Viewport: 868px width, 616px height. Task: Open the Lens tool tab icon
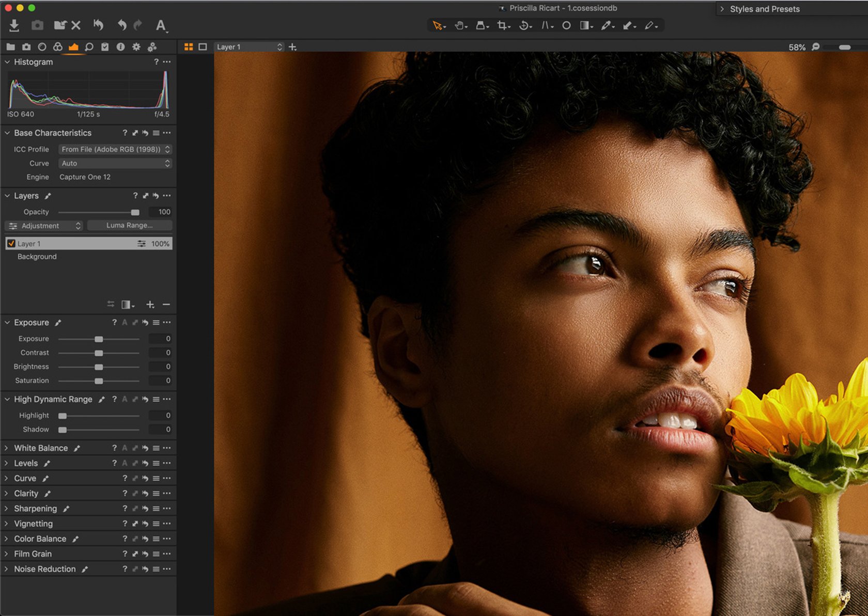(x=42, y=47)
